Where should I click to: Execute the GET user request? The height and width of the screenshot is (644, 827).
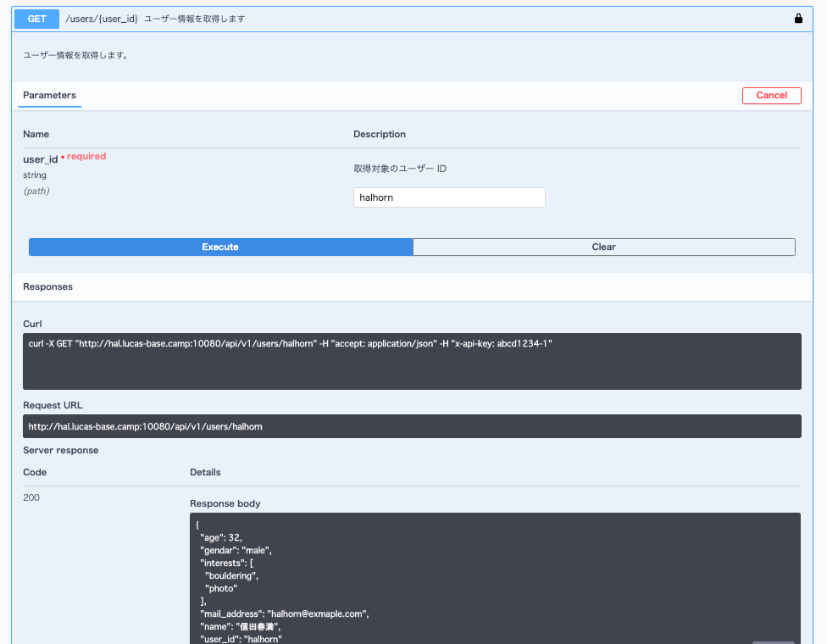(220, 247)
